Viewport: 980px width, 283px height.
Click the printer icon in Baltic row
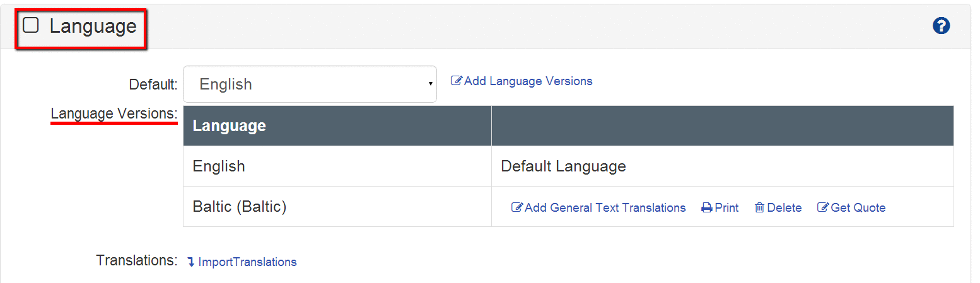point(707,208)
